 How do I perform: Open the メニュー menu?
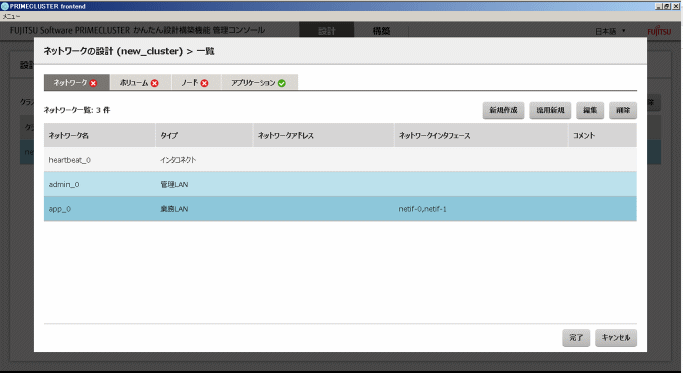pyautogui.click(x=11, y=17)
